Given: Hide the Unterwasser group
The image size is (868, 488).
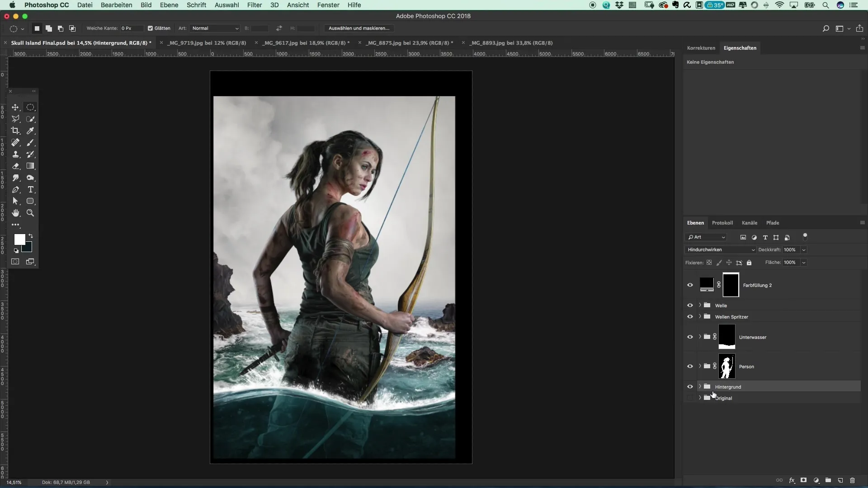Looking at the screenshot, I should click(x=690, y=337).
